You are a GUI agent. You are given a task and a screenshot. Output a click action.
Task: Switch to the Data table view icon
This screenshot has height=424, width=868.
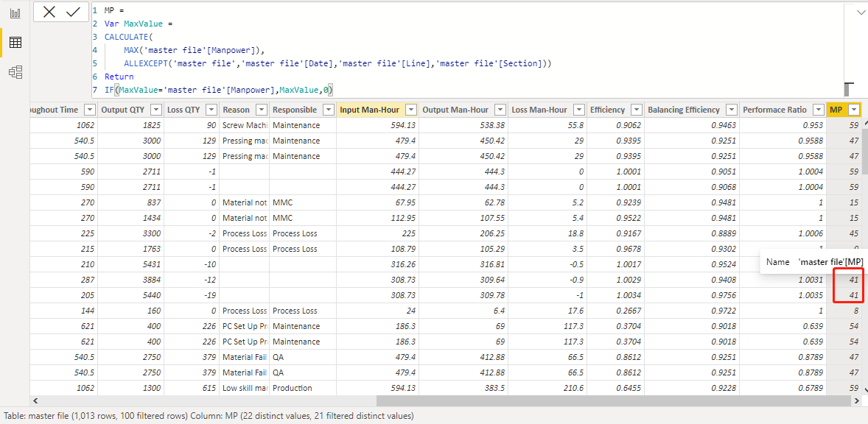pos(15,43)
